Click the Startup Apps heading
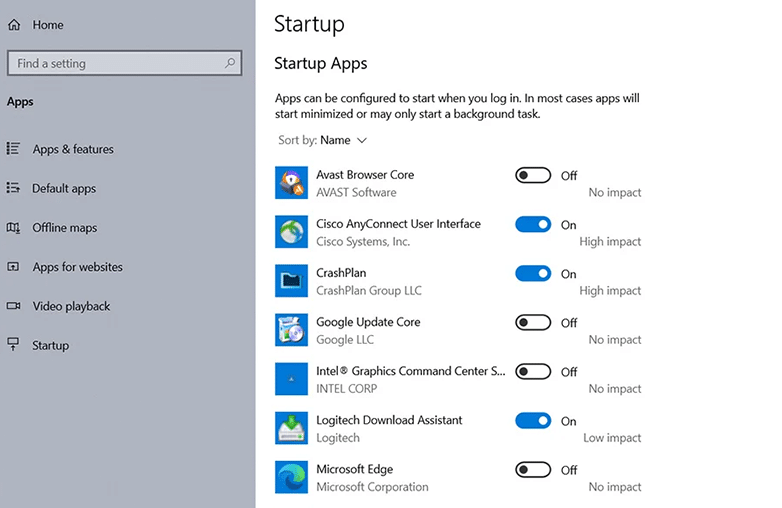The width and height of the screenshot is (782, 508). coord(321,63)
